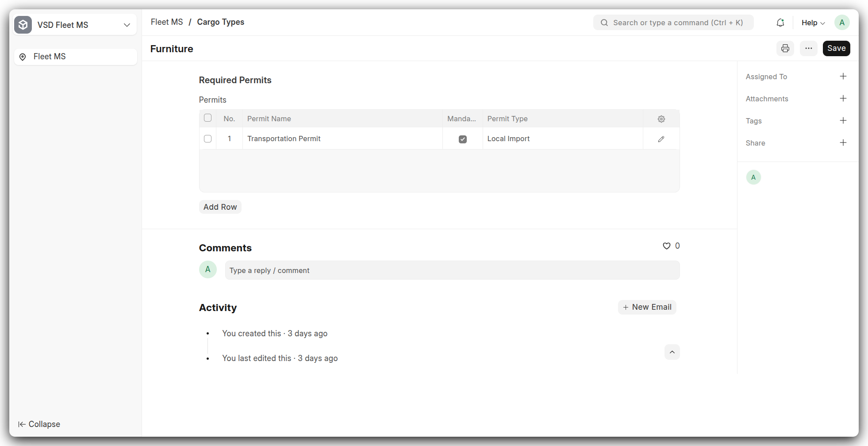Click 'You created this' activity entry
Viewport: 868px width, 446px height.
pyautogui.click(x=275, y=334)
